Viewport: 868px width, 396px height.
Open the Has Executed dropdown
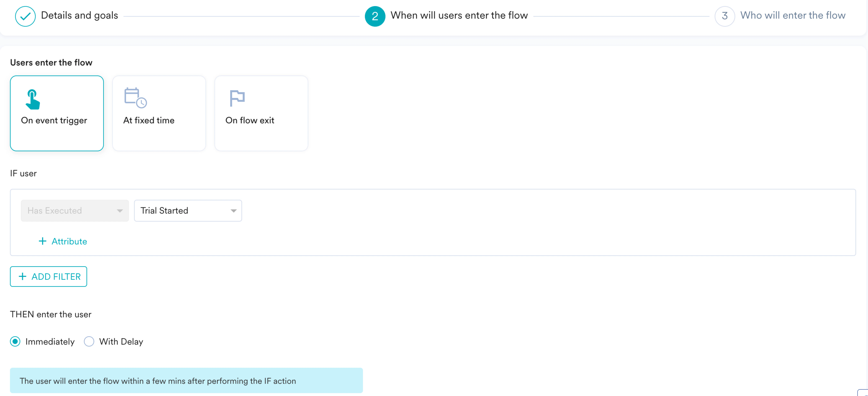[74, 211]
